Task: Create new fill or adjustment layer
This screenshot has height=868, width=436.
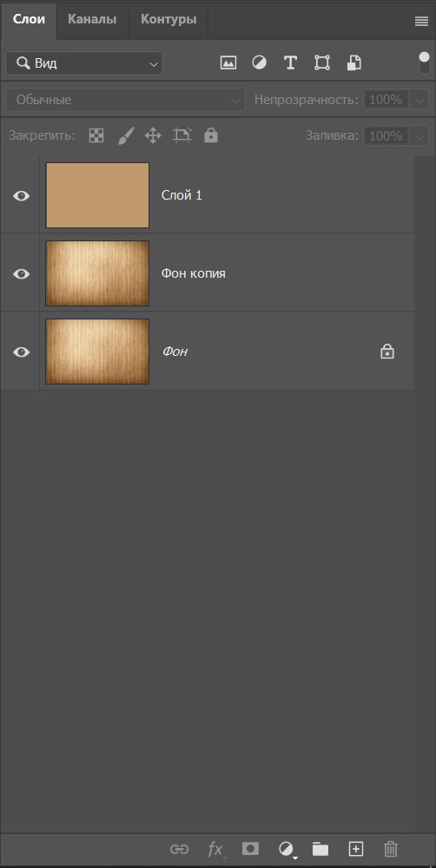Action: (x=287, y=849)
